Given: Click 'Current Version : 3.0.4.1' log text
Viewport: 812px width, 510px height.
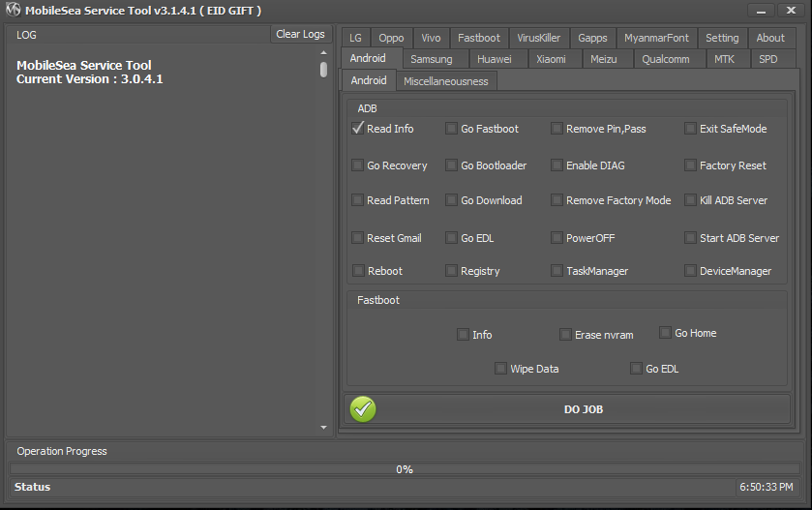Looking at the screenshot, I should click(x=90, y=79).
